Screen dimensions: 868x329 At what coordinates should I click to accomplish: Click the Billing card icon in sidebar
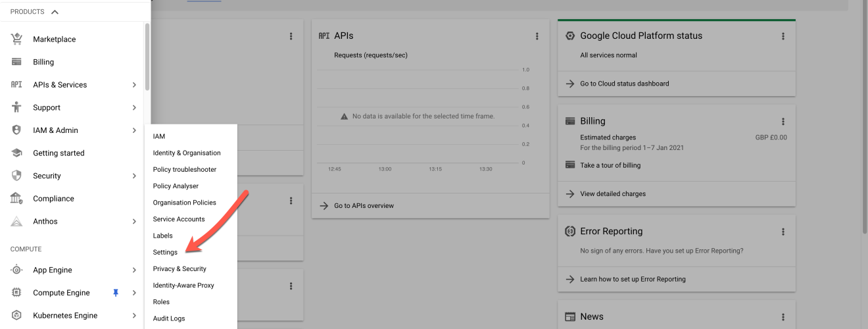coord(17,62)
